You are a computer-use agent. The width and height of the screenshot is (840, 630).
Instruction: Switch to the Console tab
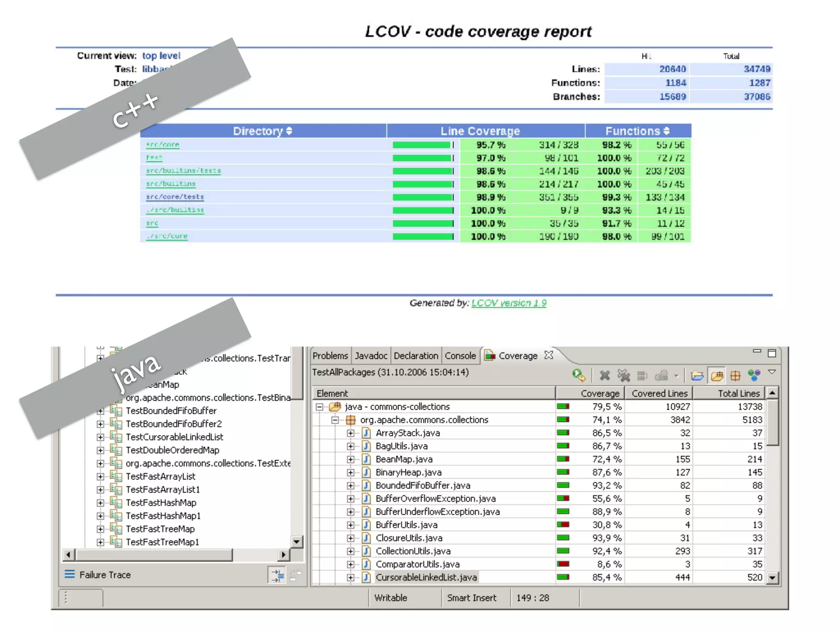460,356
